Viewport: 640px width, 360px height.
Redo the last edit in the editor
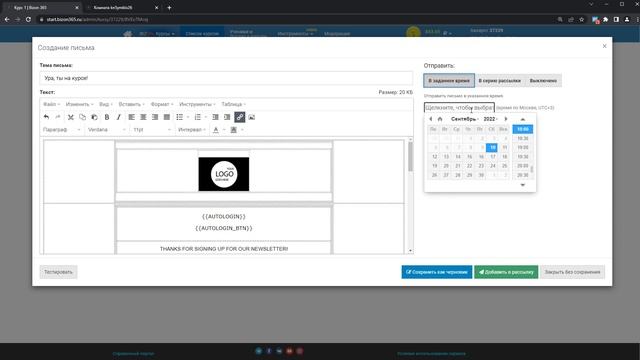point(58,117)
